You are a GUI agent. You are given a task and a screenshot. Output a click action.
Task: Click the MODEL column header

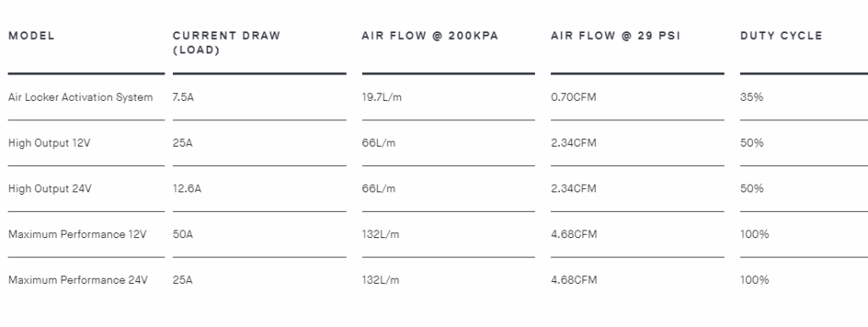31,36
